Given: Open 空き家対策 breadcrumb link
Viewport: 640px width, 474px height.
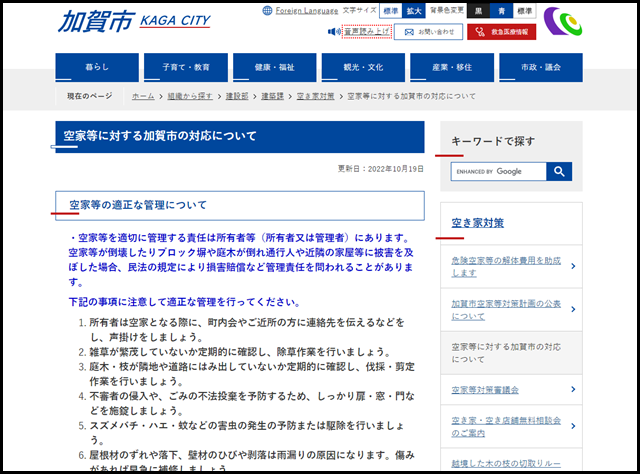Looking at the screenshot, I should click(316, 96).
